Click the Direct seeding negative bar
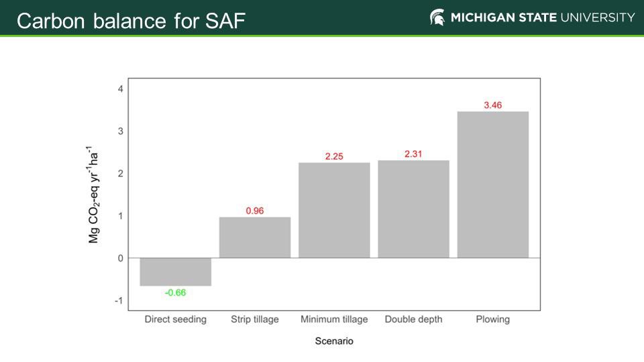This screenshot has width=644, height=362. [176, 271]
